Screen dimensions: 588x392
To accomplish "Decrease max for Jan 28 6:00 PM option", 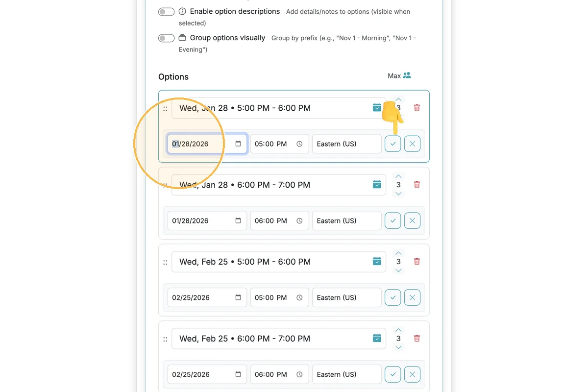I will coord(398,194).
